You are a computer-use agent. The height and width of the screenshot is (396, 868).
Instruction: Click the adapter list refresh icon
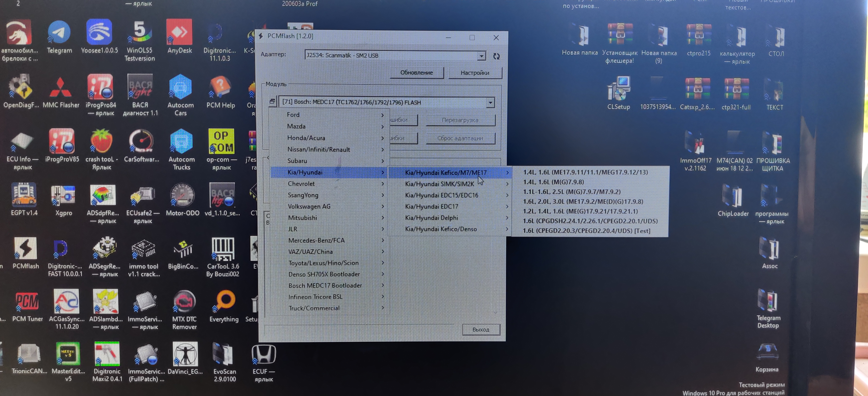[x=496, y=56]
